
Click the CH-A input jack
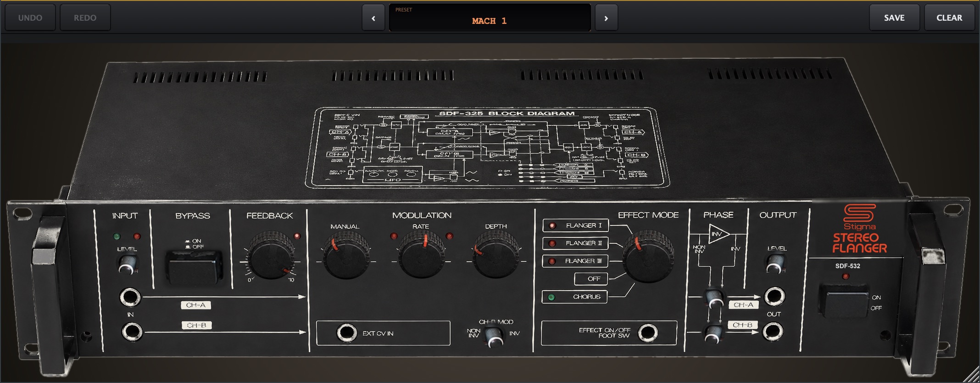click(130, 297)
